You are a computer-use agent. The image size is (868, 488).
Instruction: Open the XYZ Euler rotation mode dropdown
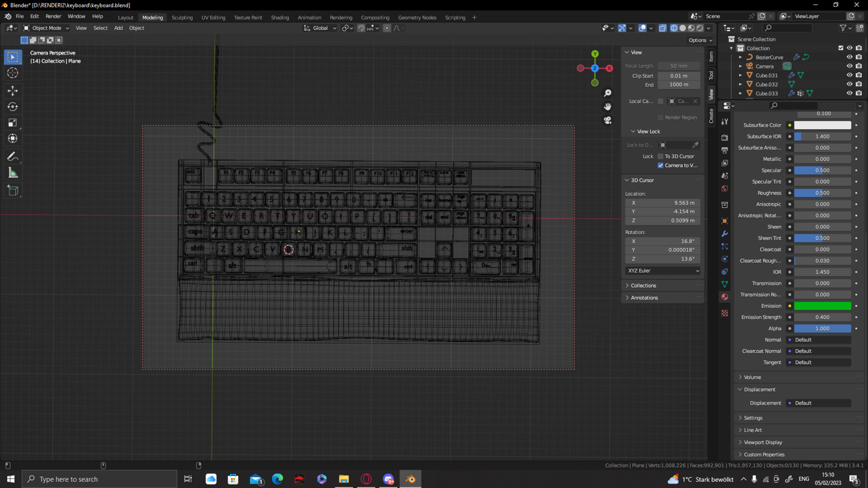[x=663, y=271]
